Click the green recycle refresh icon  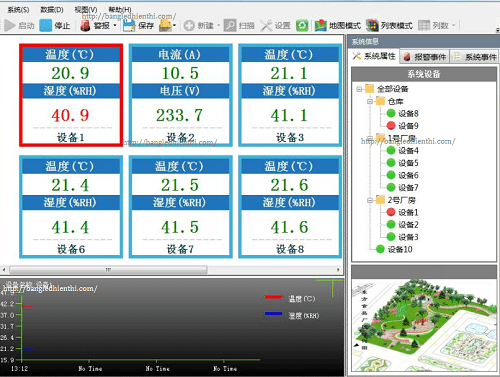coord(302,25)
